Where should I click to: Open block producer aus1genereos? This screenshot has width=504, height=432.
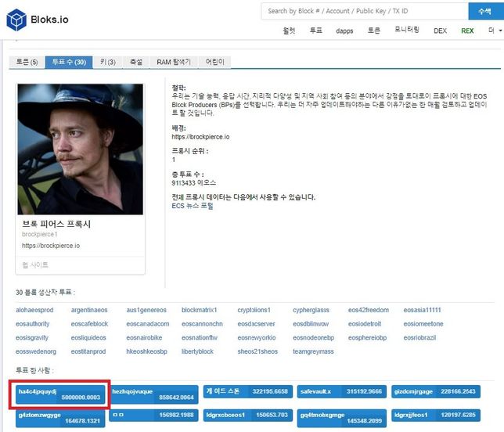click(146, 310)
